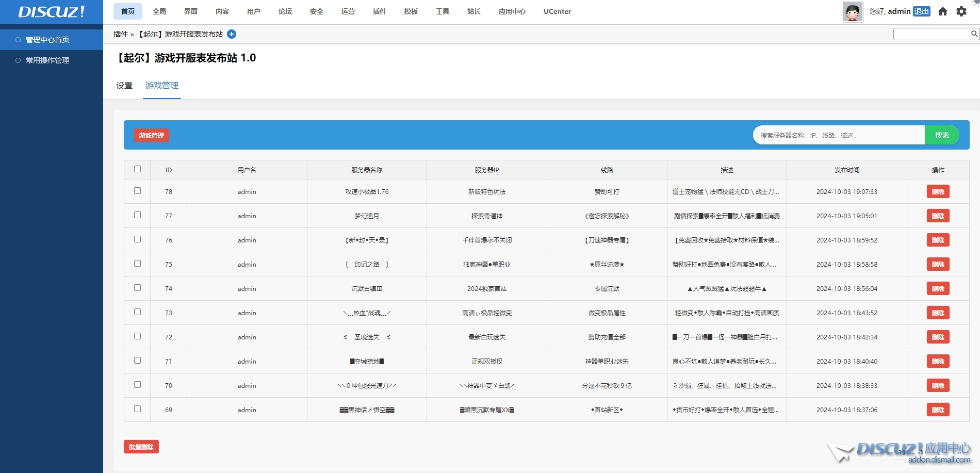This screenshot has height=473, width=980.
Task: Open the 安全 top menu
Action: point(317,11)
